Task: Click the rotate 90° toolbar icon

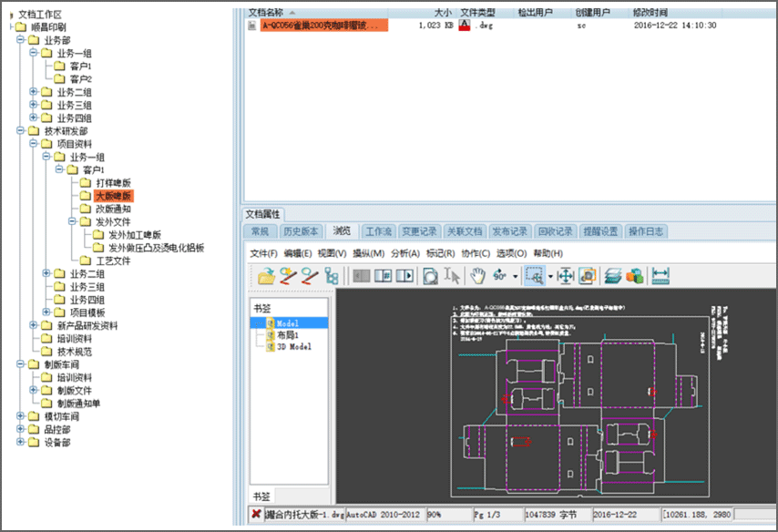Action: tap(500, 275)
